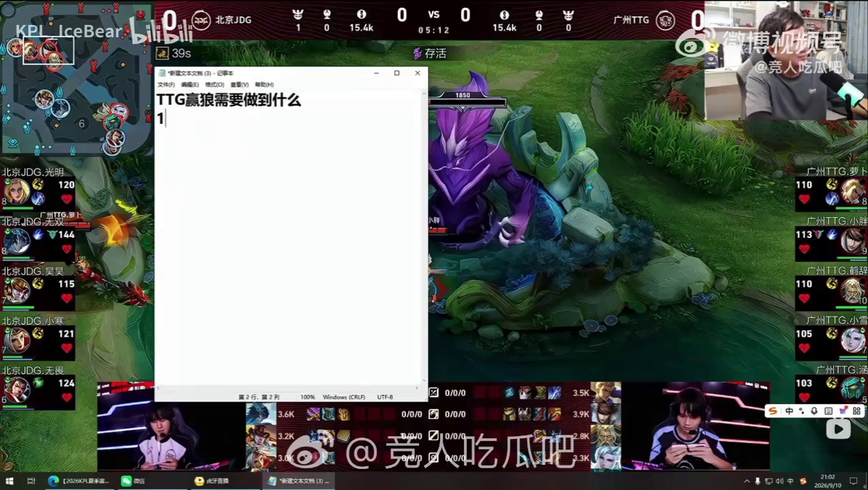Viewport: 868px width, 490px height.
Task: Click the left player camera feed
Action: click(171, 427)
